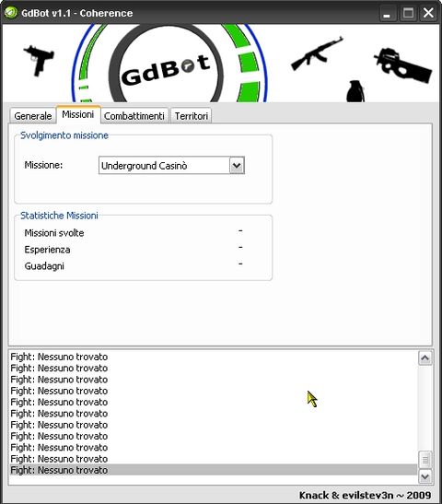
Task: Click the log scroll down arrow
Action: click(425, 476)
